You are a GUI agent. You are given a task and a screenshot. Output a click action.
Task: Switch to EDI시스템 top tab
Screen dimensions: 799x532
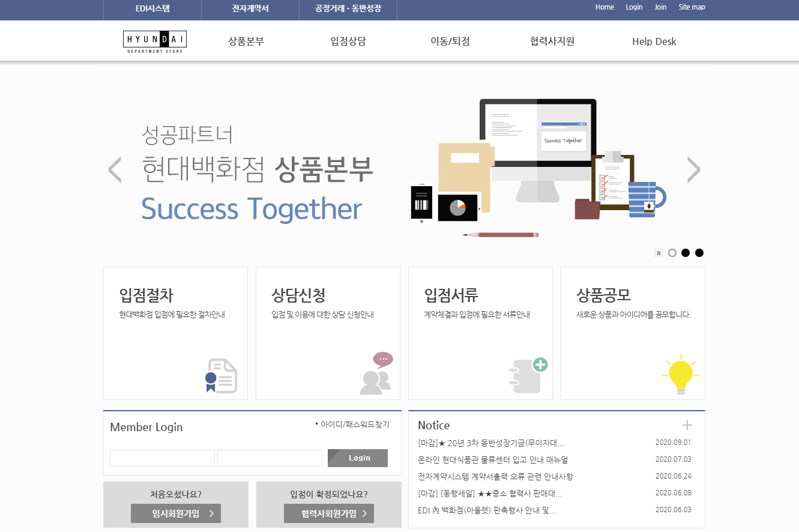[x=152, y=8]
